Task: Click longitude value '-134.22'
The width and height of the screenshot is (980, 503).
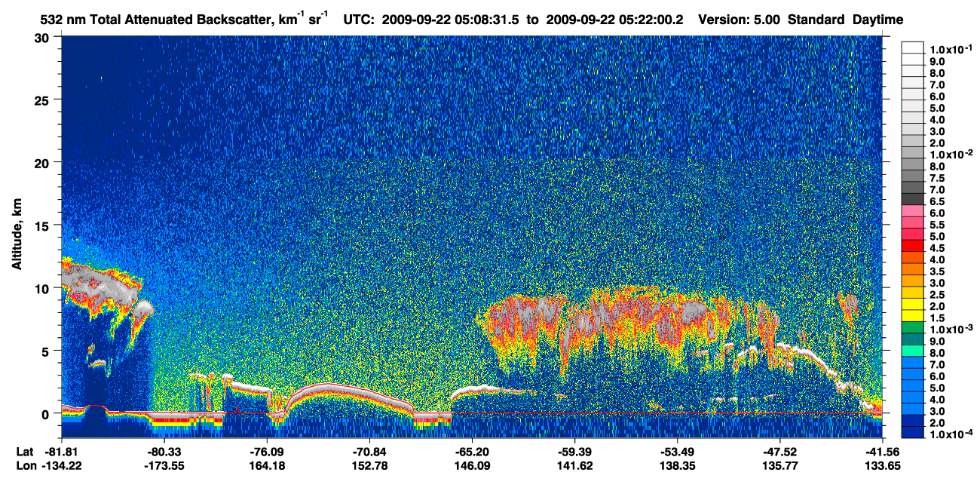Action: (62, 465)
